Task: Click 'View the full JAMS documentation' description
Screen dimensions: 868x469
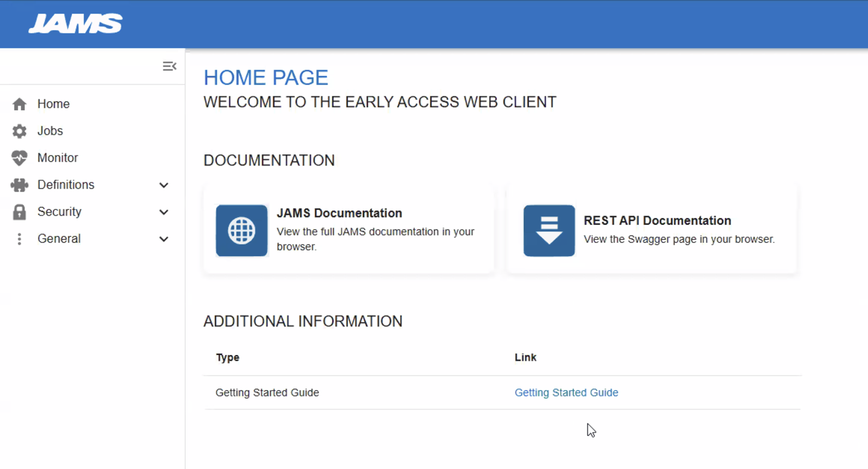Action: coord(375,239)
